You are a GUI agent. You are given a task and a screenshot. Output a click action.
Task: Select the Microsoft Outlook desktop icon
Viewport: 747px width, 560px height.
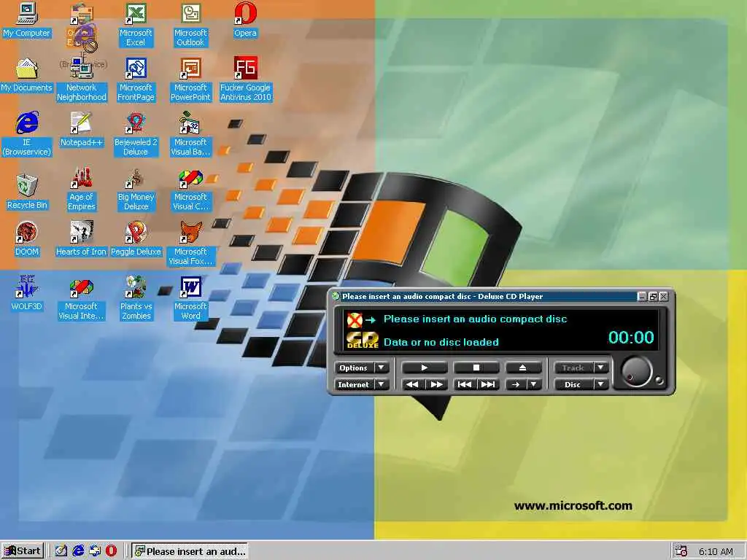pyautogui.click(x=190, y=25)
